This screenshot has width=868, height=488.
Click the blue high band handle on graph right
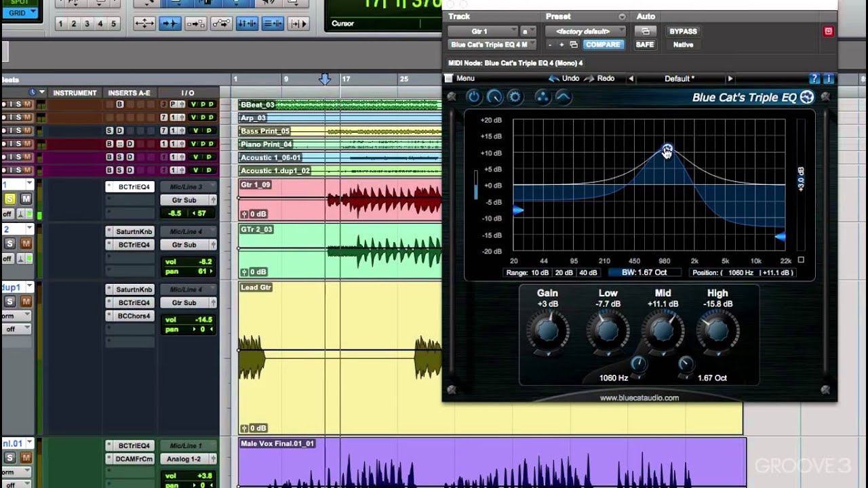[780, 237]
